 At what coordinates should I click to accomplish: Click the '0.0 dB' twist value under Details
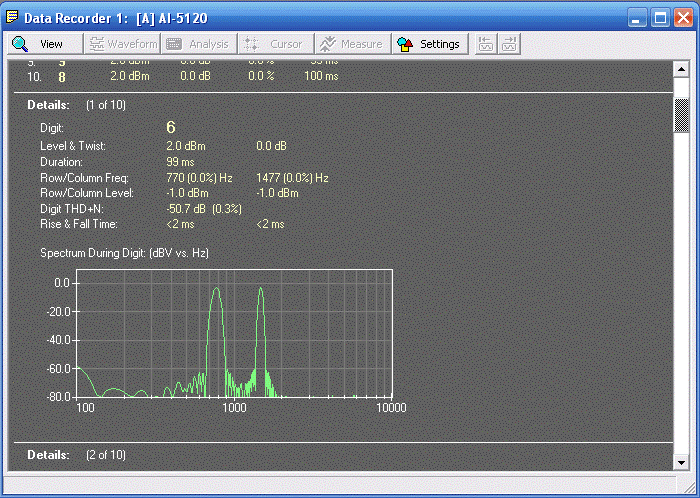[x=271, y=146]
